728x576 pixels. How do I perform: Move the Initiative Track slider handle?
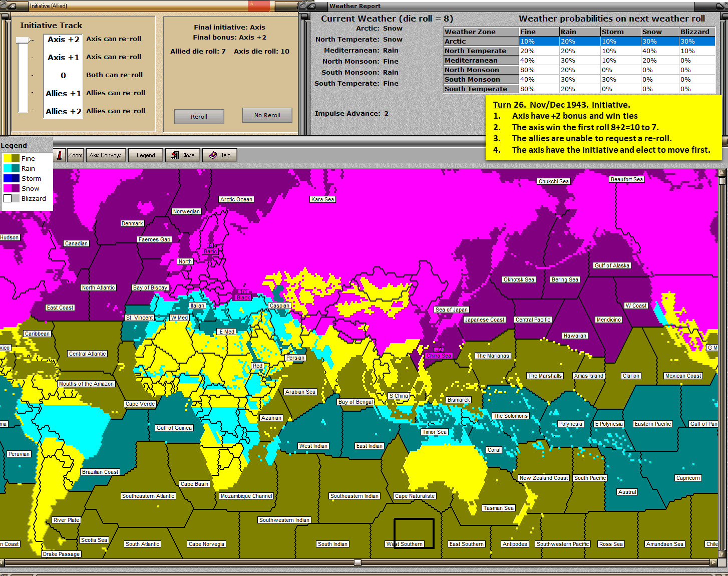coord(23,40)
